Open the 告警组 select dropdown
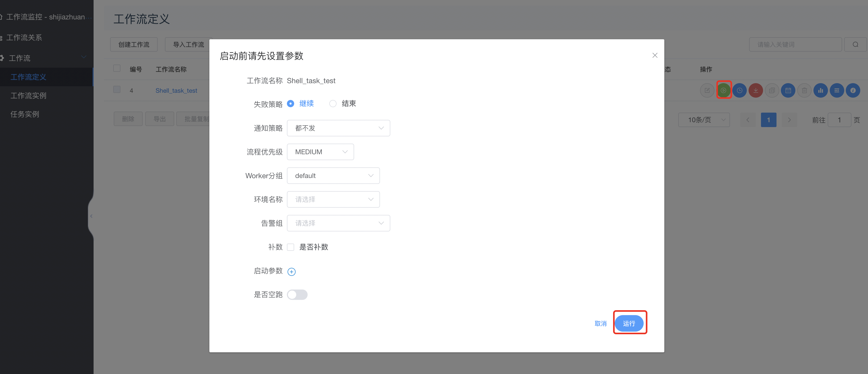The width and height of the screenshot is (868, 374). 338,223
